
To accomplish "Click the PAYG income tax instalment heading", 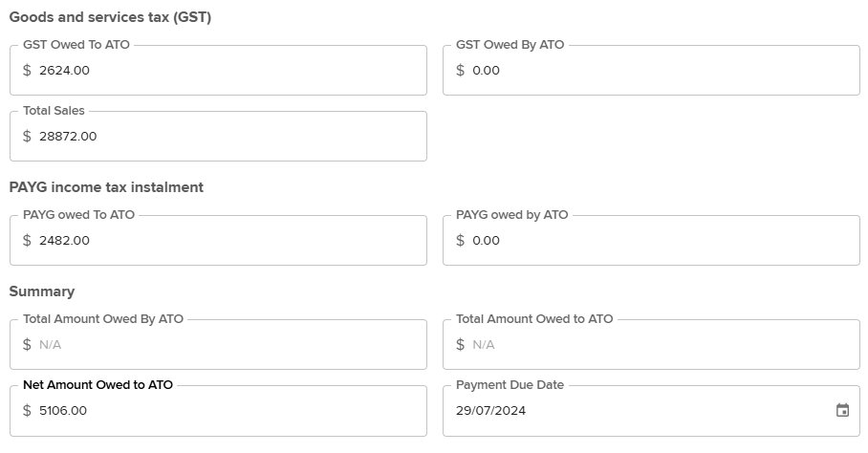I will 106,187.
